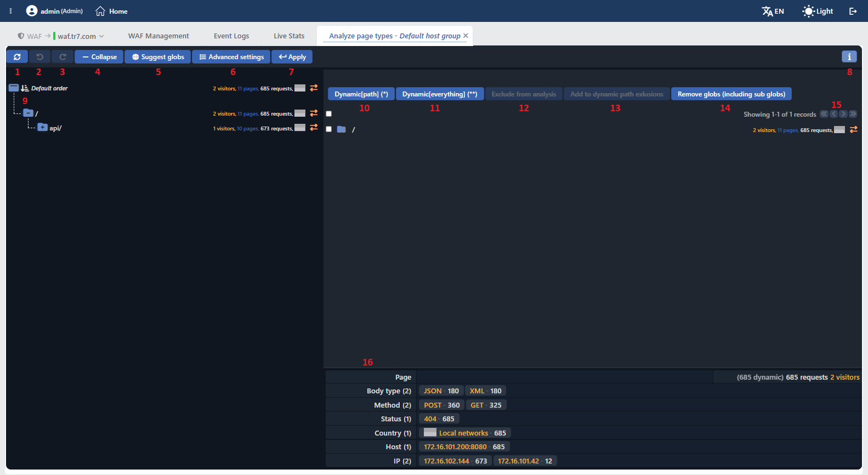
Task: Click the refresh icon button in the toolbar
Action: tap(17, 57)
